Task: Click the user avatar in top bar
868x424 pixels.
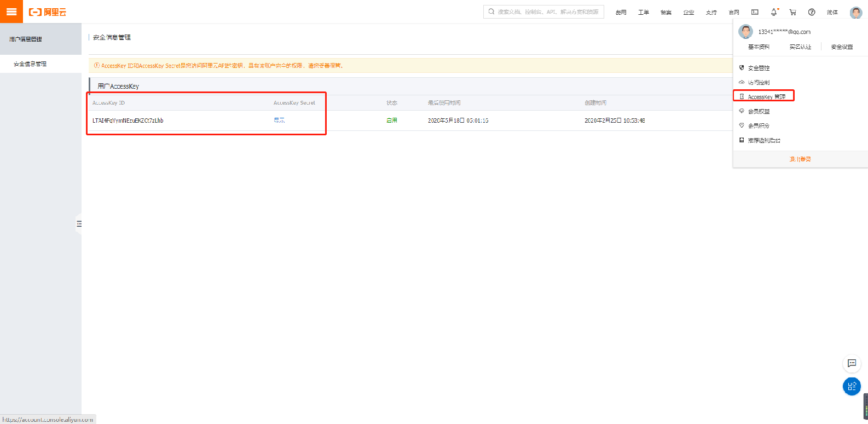Action: coord(856,12)
